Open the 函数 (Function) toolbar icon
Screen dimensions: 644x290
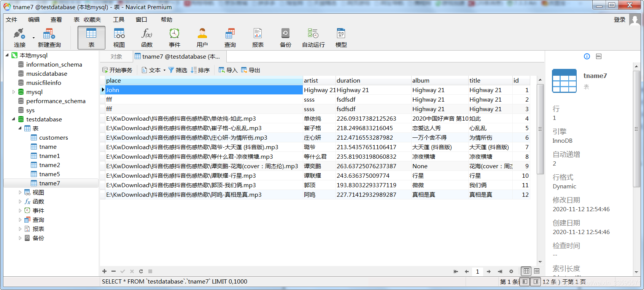pyautogui.click(x=147, y=38)
